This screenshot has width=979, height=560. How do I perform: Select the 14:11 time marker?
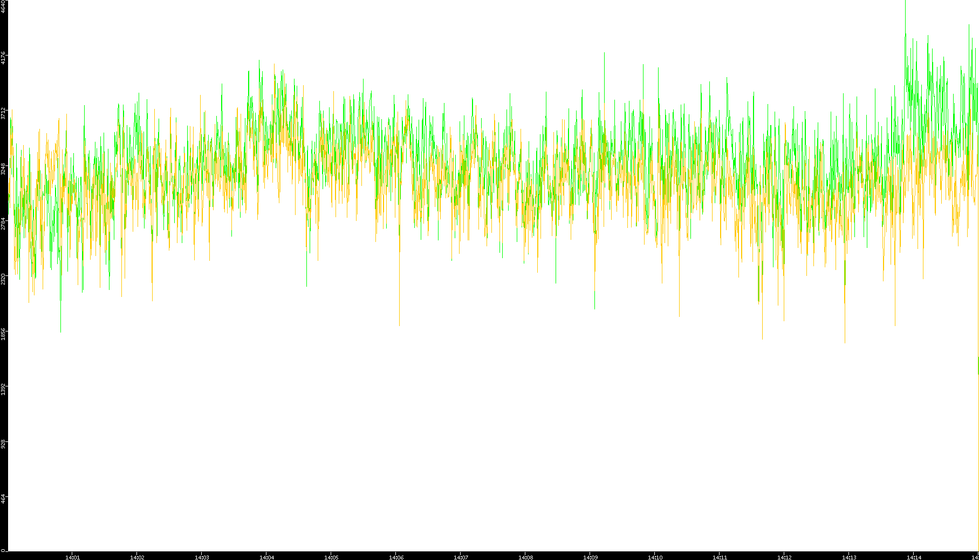click(x=720, y=557)
